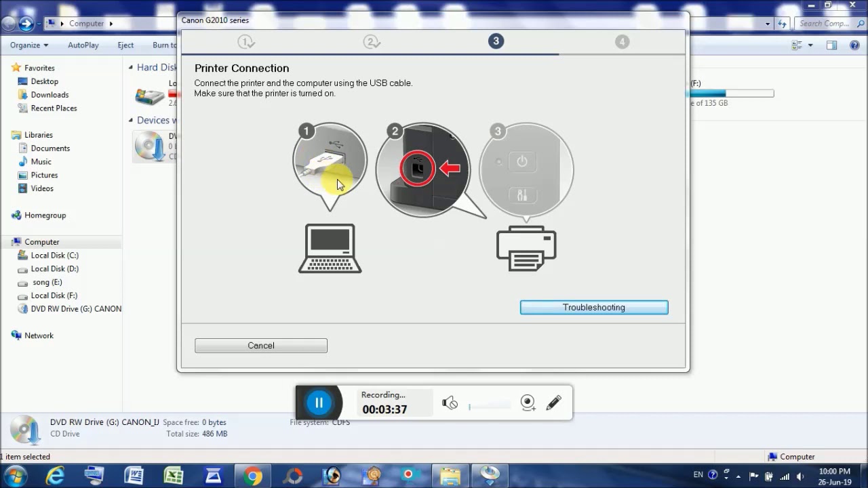Select step 2 indicator in installer

click(x=371, y=42)
